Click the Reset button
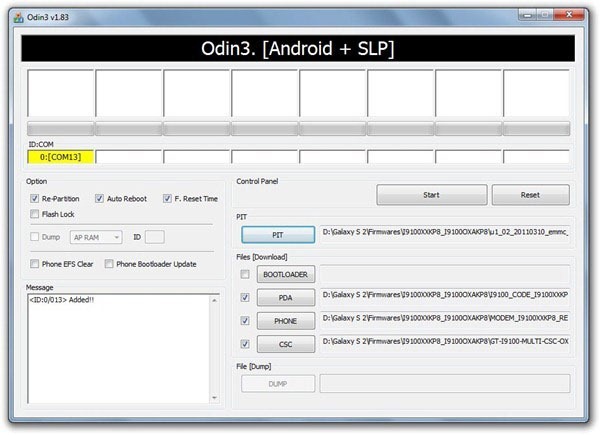 click(530, 195)
